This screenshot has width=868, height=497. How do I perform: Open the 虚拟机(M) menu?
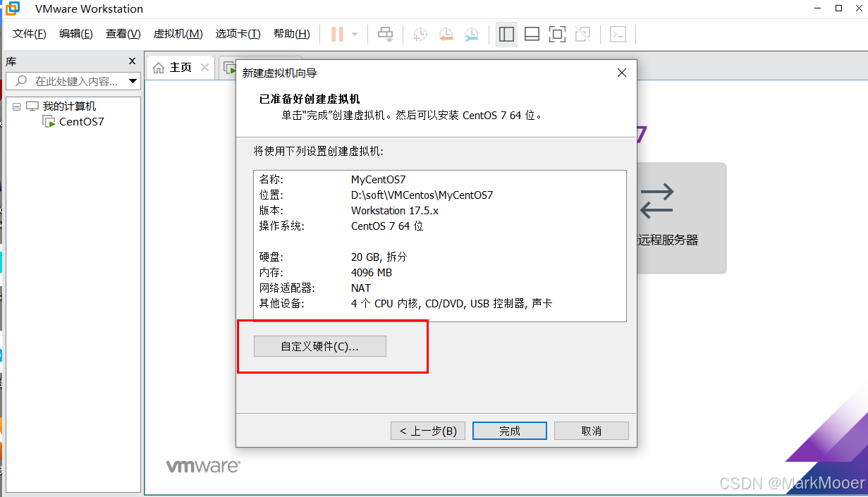pyautogui.click(x=178, y=34)
